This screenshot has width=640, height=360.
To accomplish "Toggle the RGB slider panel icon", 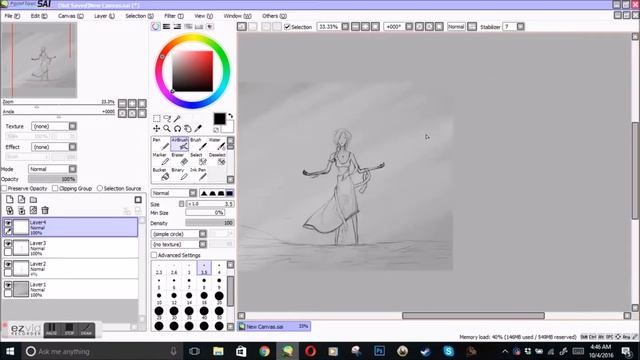I will coord(166,27).
